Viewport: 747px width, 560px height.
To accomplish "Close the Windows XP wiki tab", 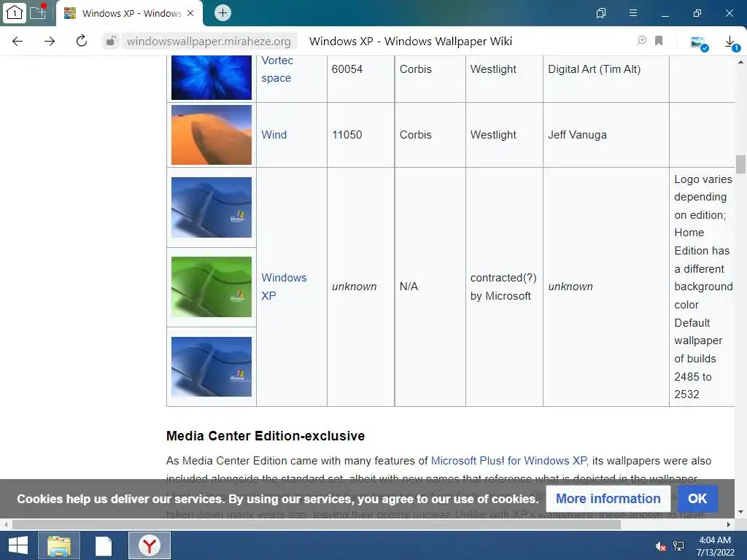I will [x=190, y=13].
